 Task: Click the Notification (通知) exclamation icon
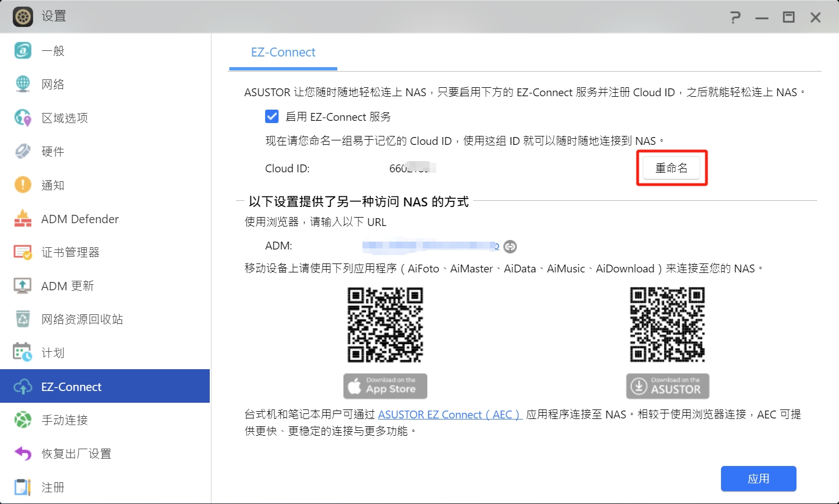pos(23,185)
